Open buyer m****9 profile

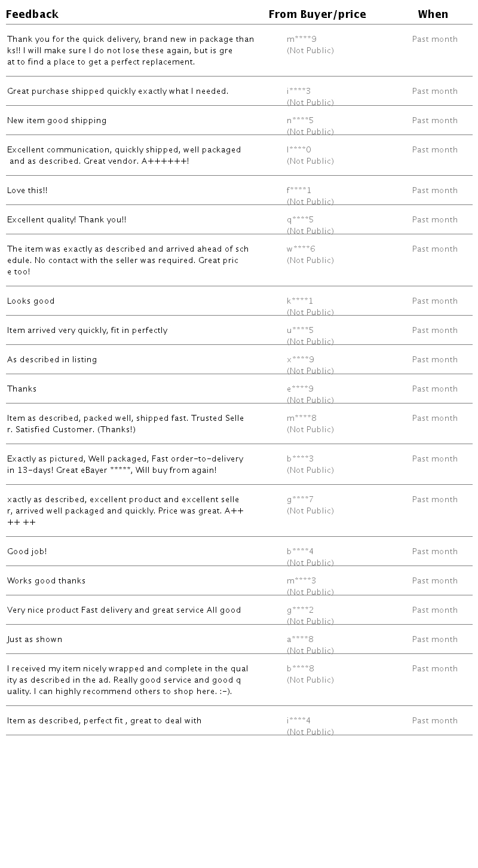pos(302,39)
